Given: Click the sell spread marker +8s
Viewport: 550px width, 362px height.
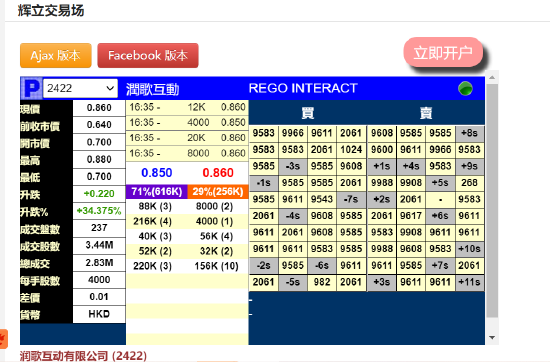Looking at the screenshot, I should (469, 133).
